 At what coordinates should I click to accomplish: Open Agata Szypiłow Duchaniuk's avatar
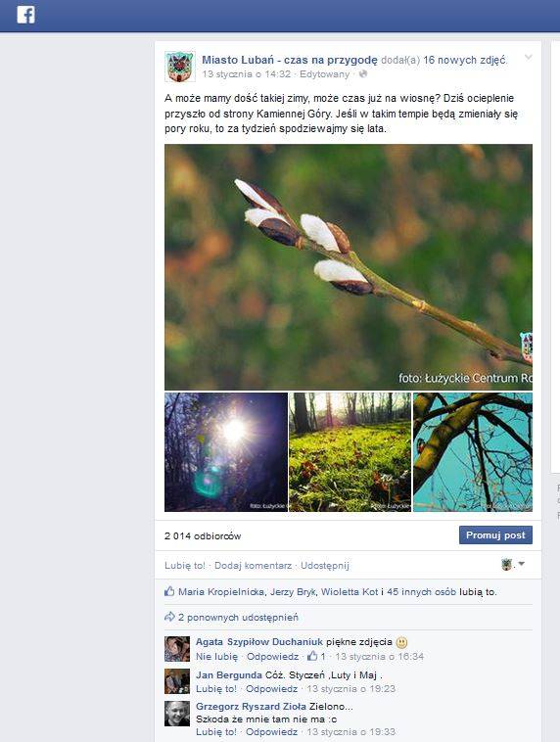pos(177,649)
